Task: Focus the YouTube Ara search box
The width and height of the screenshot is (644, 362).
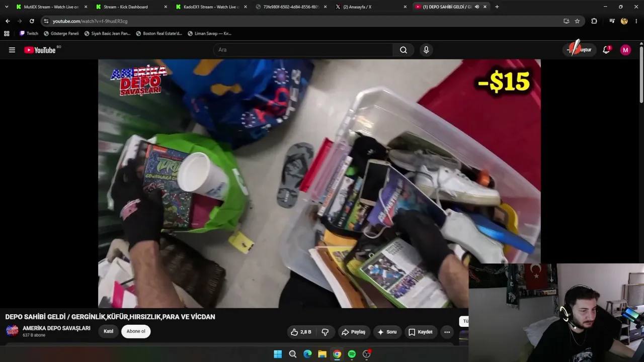Action: tap(303, 50)
